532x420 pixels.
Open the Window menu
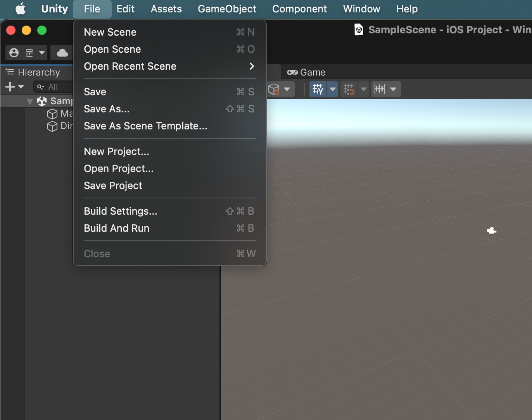coord(362,9)
